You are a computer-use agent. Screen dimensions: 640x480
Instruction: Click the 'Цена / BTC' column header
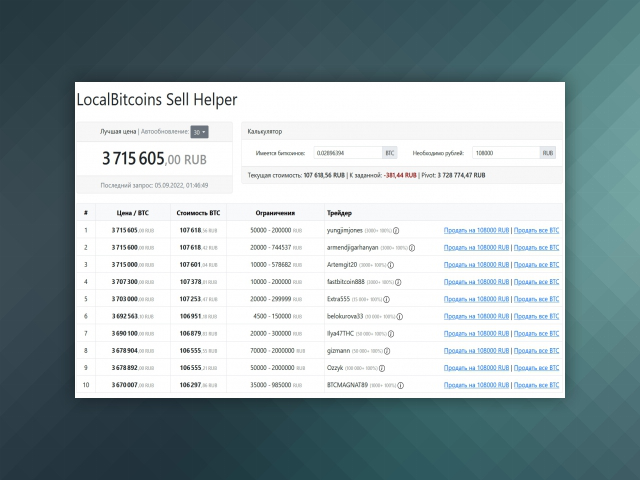(133, 213)
